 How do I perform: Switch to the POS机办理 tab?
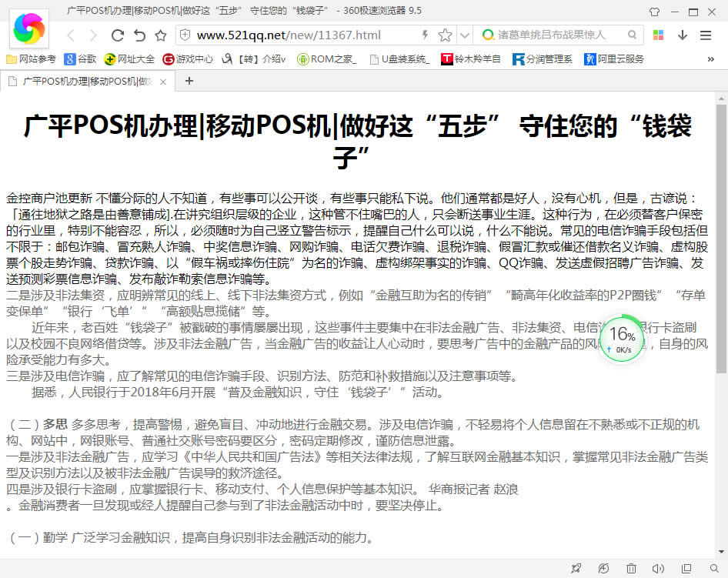85,81
